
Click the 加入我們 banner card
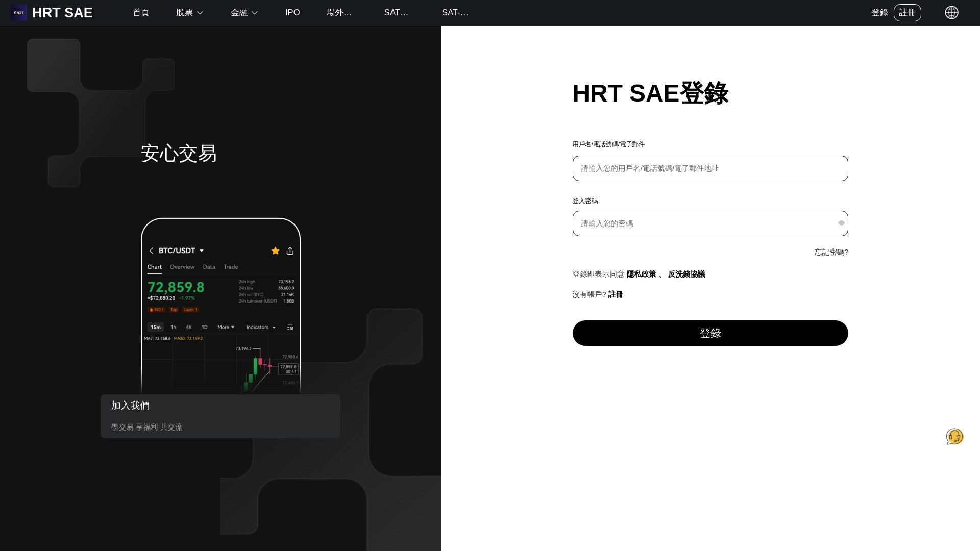(x=220, y=416)
